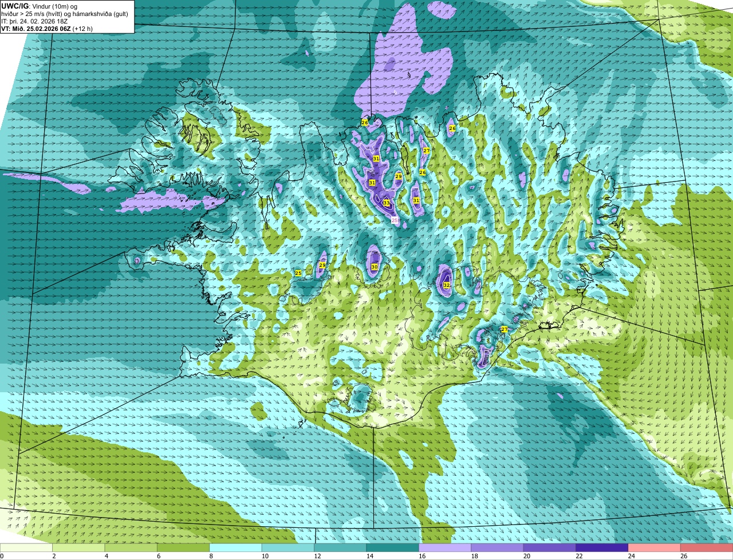Select the 4–6 m/s legend swatch
The image size is (733, 560).
(131, 547)
